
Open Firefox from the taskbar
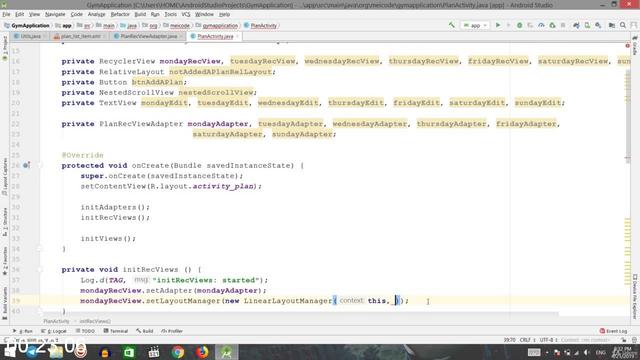click(202, 352)
